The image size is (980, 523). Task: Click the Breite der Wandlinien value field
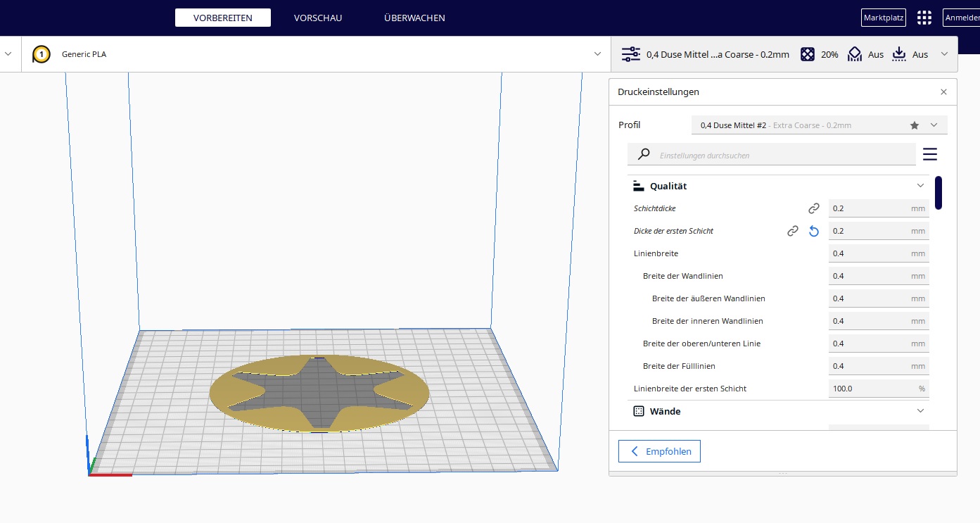tap(879, 276)
